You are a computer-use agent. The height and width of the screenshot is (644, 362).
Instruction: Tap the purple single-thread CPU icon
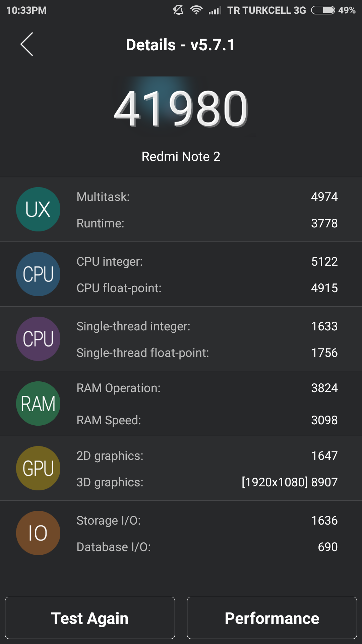(38, 339)
